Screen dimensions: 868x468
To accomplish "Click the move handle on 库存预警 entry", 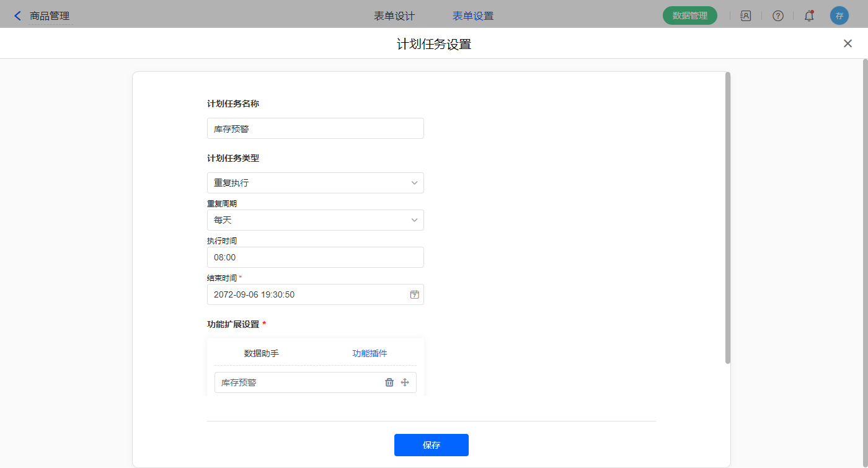I will [405, 382].
